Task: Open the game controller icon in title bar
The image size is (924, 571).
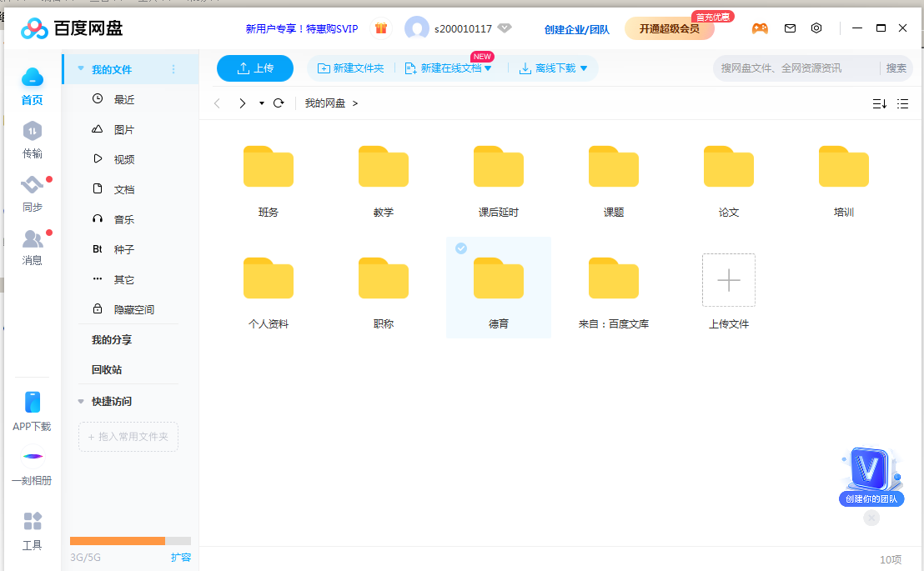Action: point(760,28)
